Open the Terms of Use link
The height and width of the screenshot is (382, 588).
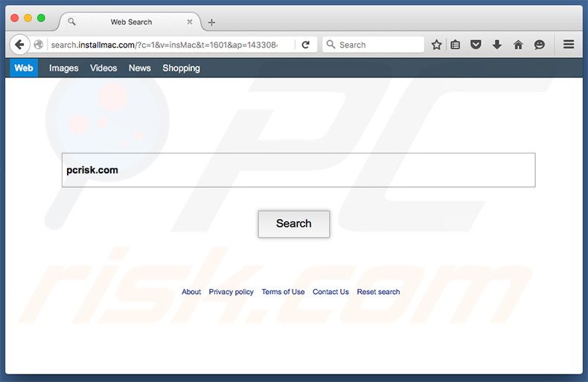pos(283,292)
